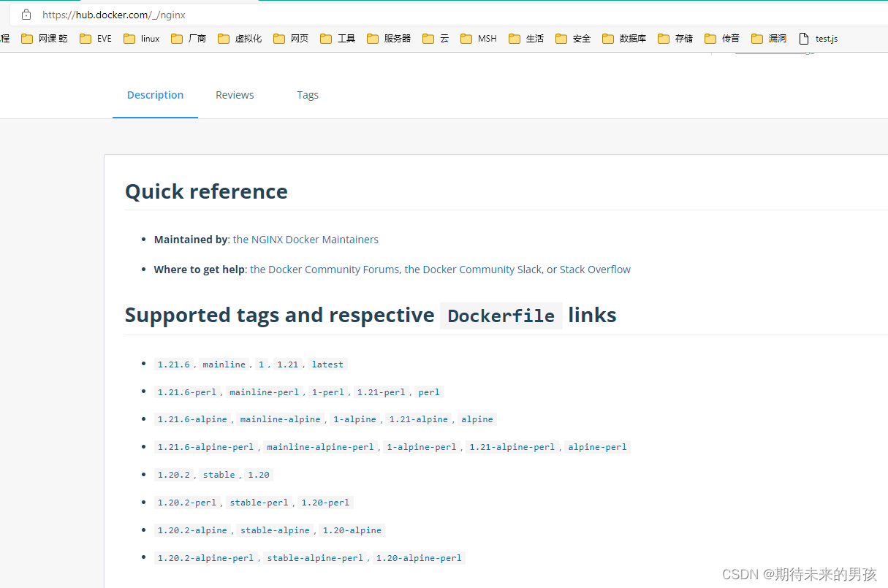Open the NGINX Docker Maintainers link

tap(306, 240)
